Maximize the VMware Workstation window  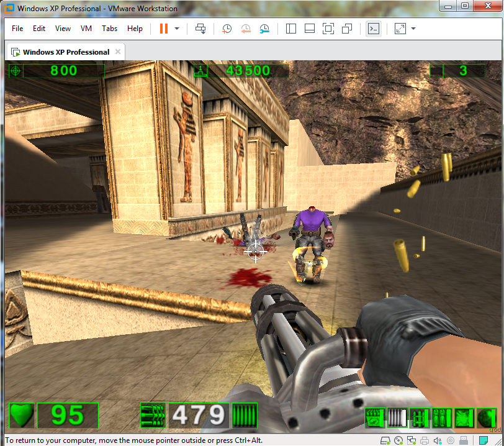coord(465,6)
